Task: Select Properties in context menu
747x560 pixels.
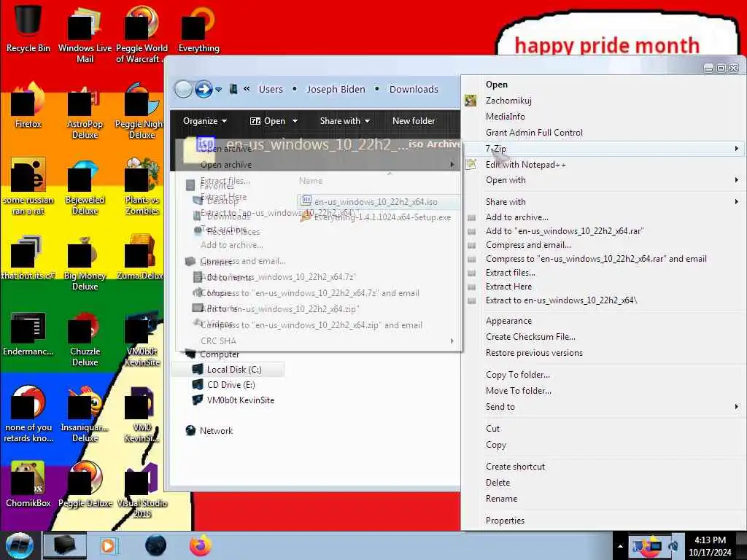Action: tap(505, 521)
